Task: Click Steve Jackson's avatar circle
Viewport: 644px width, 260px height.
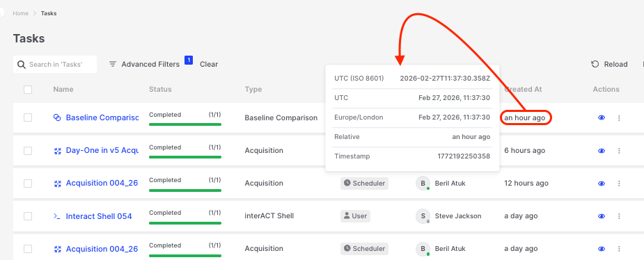Action: (x=423, y=216)
